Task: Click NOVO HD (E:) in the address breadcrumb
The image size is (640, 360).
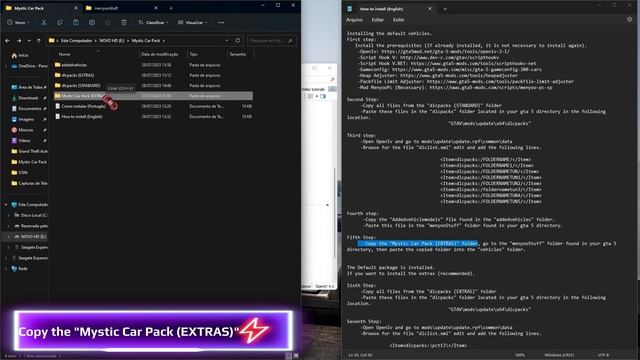Action: [112, 41]
